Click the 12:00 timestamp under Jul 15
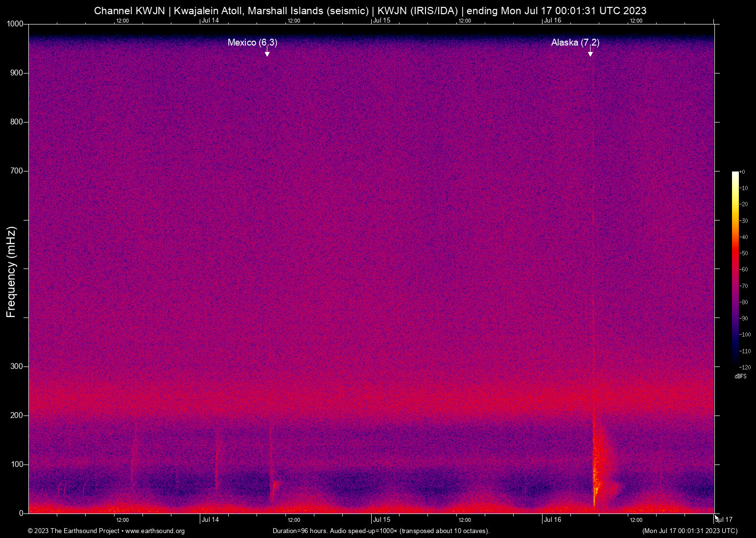Image resolution: width=756 pixels, height=538 pixels. click(464, 519)
